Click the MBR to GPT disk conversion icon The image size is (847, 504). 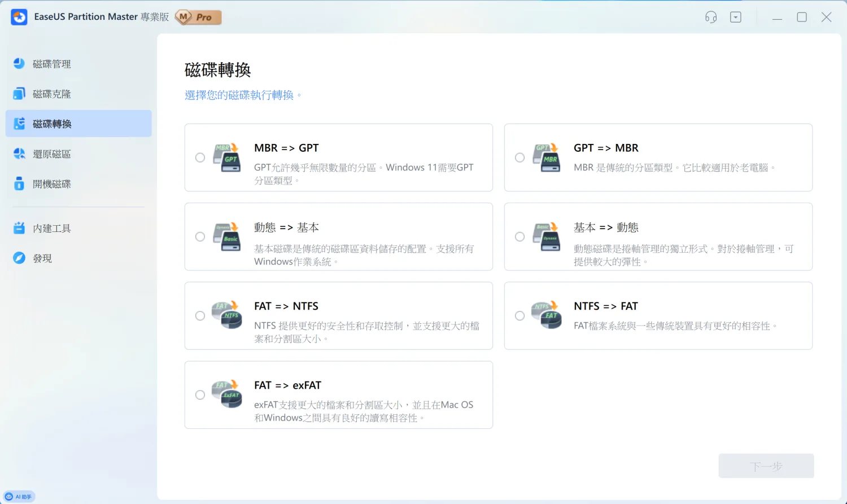226,157
